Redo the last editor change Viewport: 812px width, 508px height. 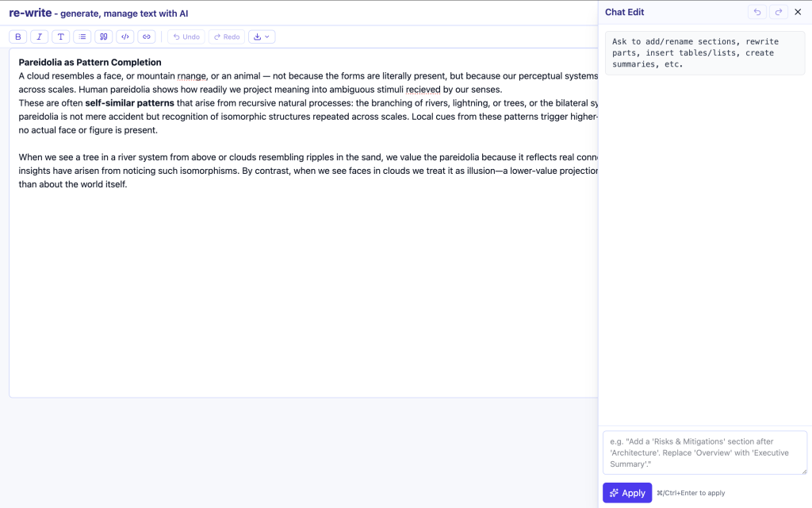(x=227, y=37)
